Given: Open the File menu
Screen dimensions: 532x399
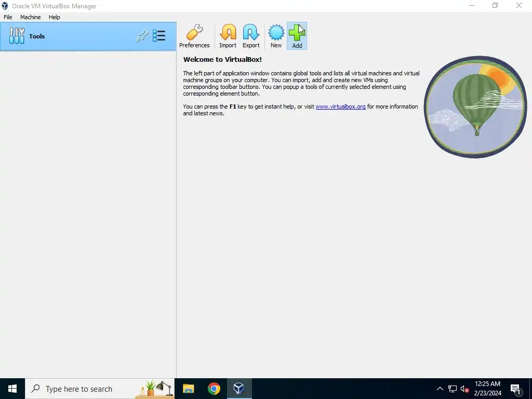Looking at the screenshot, I should click(x=8, y=17).
